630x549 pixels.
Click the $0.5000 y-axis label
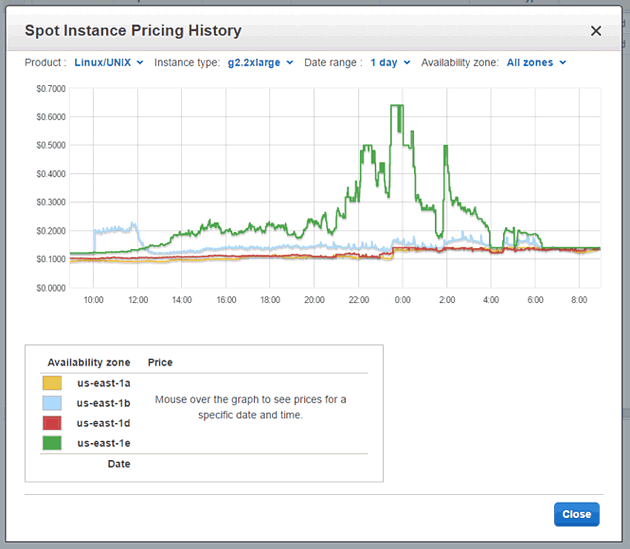pyautogui.click(x=51, y=145)
